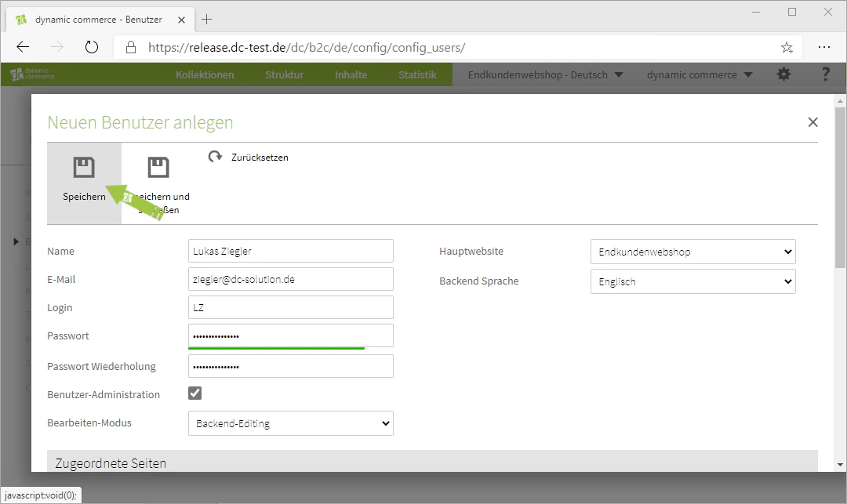Viewport: 847px width, 504px height.
Task: Click the Passwort Wiederholung field
Action: pos(291,366)
